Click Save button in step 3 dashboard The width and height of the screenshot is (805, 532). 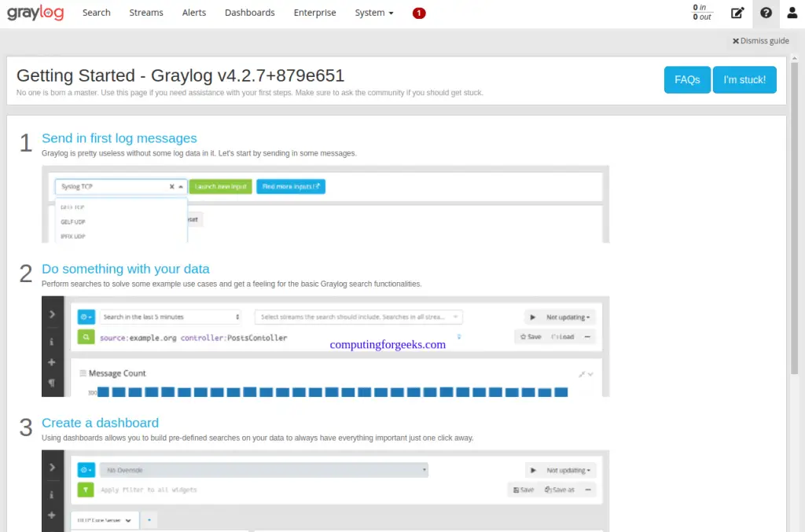523,490
